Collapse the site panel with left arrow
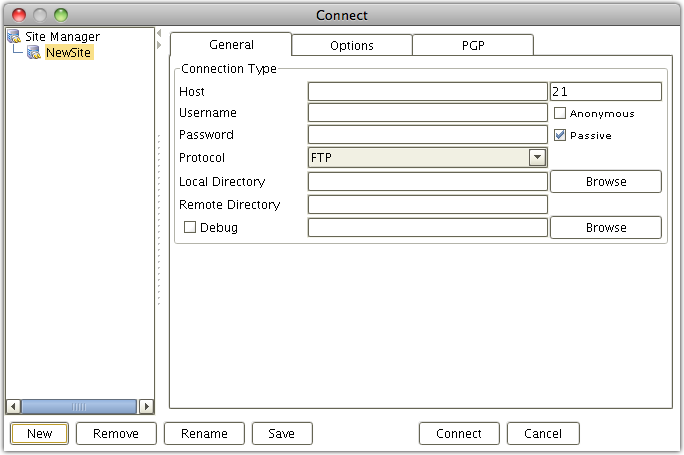Viewport: 684px width, 455px height. (x=159, y=33)
